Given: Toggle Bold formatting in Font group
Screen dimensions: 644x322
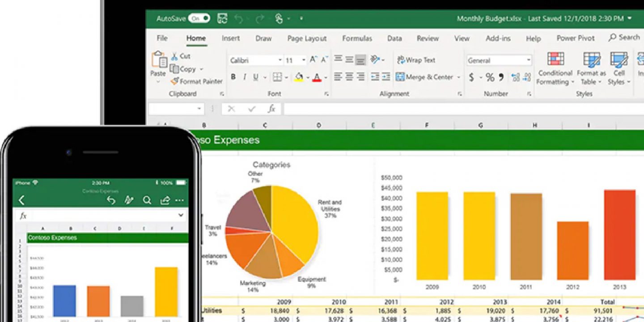Looking at the screenshot, I should click(233, 77).
